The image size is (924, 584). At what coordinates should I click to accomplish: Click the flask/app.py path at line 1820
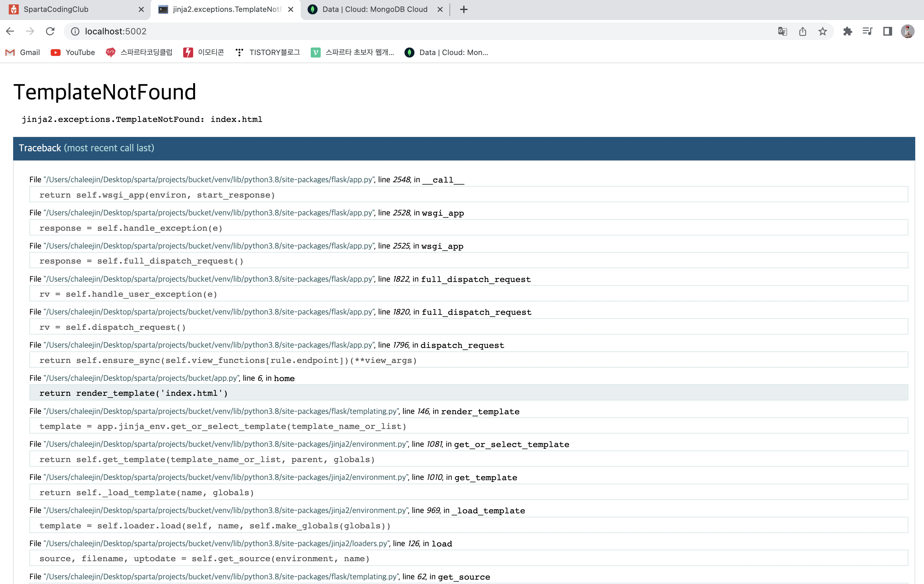pos(209,312)
